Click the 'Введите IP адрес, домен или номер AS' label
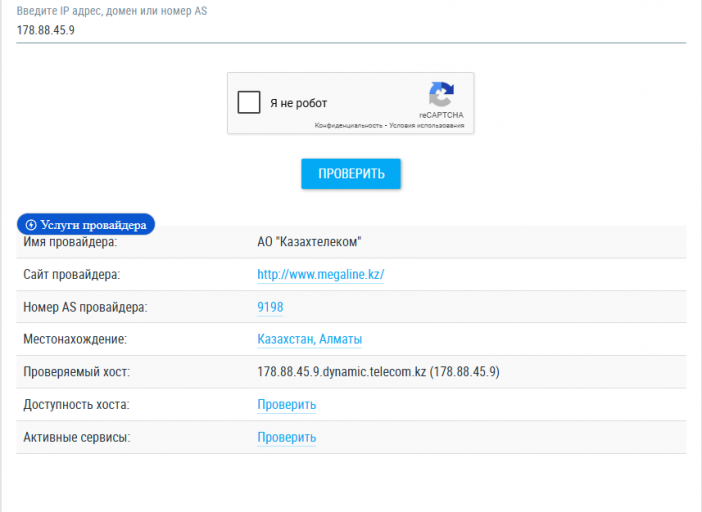 coord(112,11)
